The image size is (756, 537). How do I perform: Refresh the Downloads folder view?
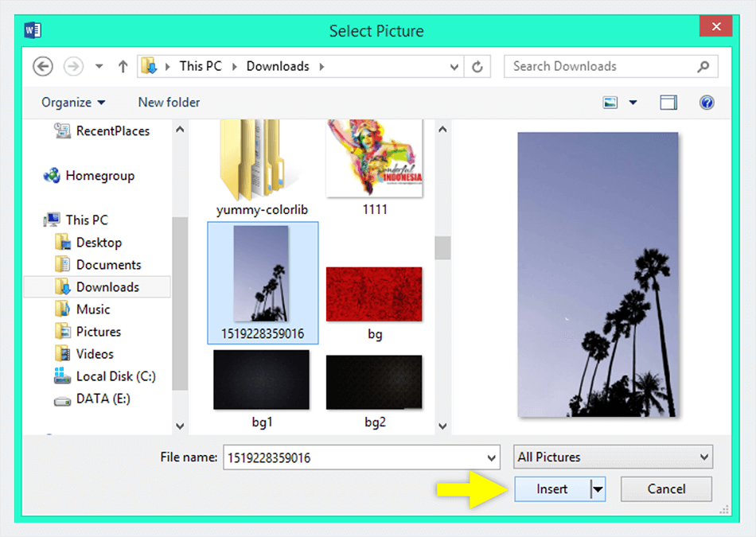(477, 66)
